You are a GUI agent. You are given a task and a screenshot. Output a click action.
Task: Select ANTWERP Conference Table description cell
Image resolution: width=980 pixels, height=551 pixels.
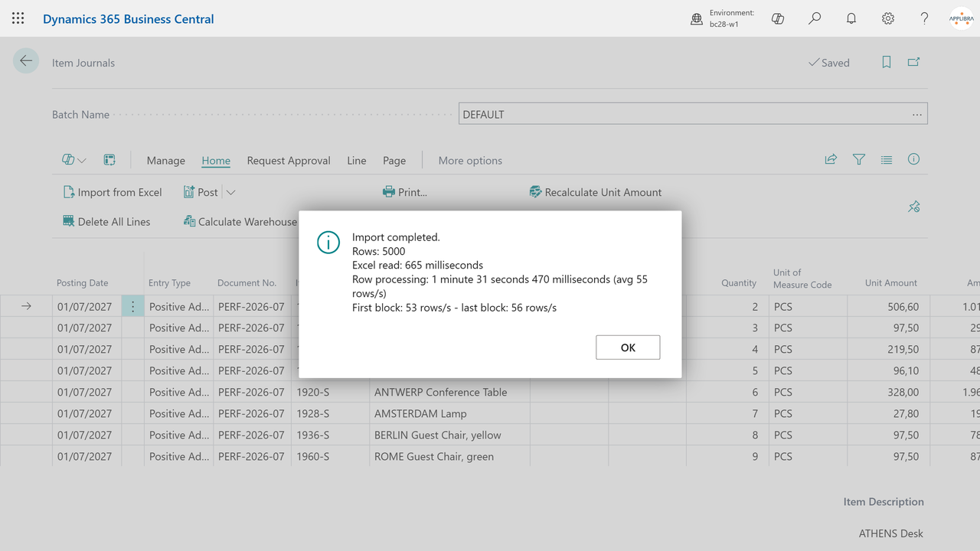coord(449,392)
